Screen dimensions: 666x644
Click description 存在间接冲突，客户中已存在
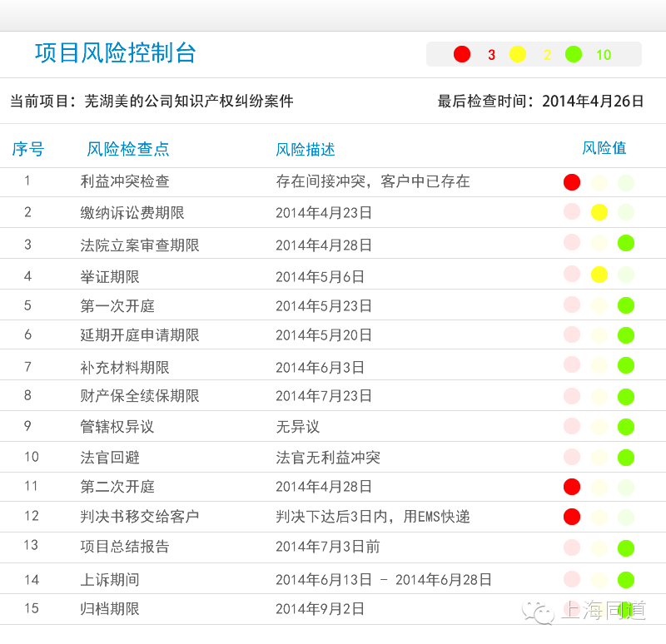[x=373, y=181]
